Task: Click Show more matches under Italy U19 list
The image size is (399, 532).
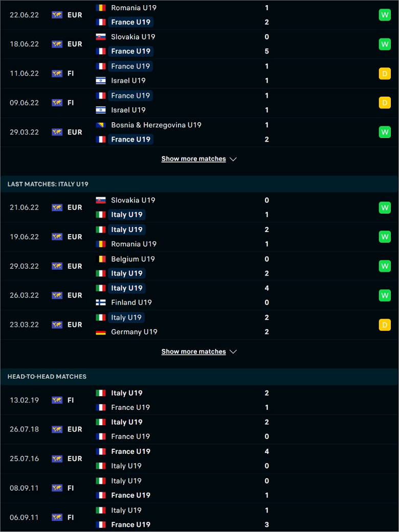Action: 193,352
